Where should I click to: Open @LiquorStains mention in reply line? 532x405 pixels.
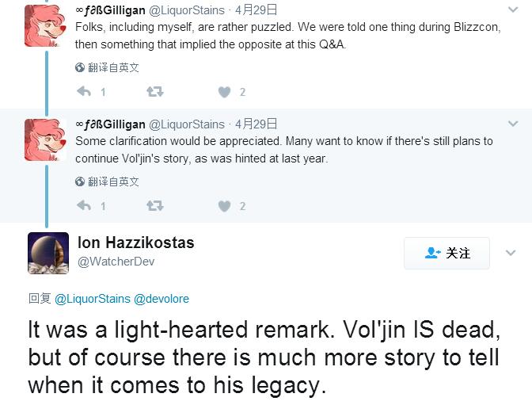coord(92,299)
